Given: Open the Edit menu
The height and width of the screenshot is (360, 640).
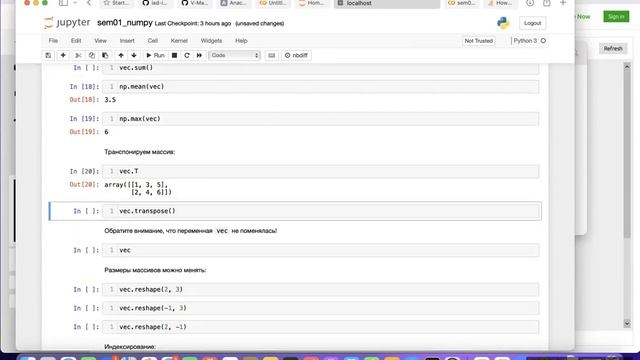Looking at the screenshot, I should tap(76, 41).
